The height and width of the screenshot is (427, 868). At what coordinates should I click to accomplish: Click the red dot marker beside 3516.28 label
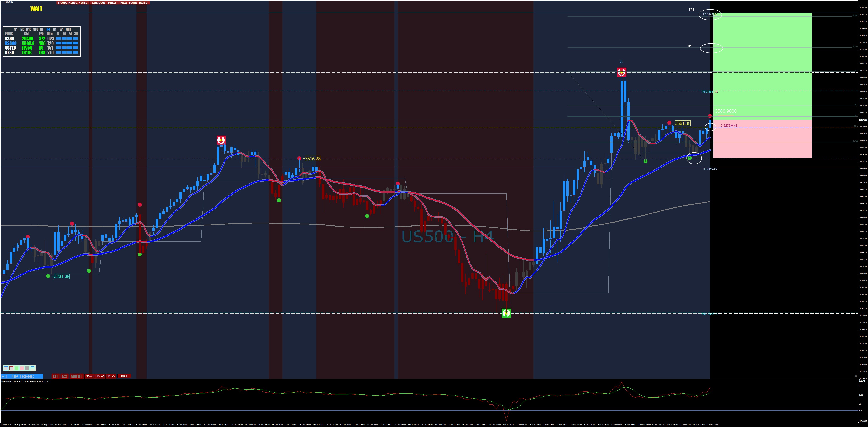pyautogui.click(x=299, y=158)
